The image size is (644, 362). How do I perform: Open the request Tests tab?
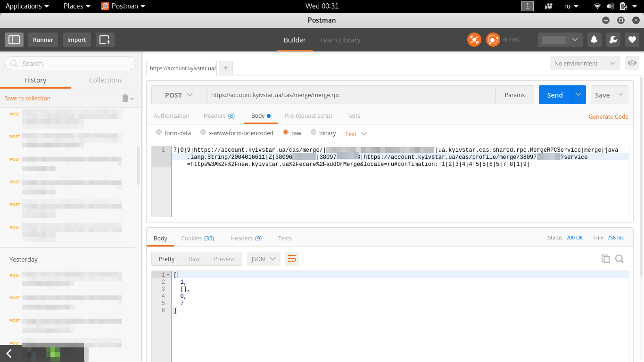click(353, 115)
